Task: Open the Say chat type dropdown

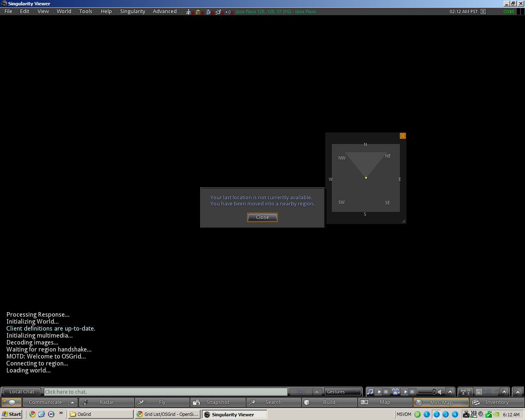Action: click(x=317, y=391)
